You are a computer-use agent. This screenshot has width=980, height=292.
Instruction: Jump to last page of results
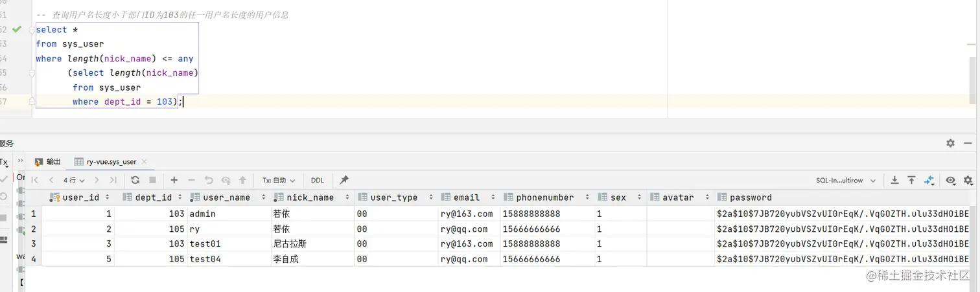(x=113, y=180)
